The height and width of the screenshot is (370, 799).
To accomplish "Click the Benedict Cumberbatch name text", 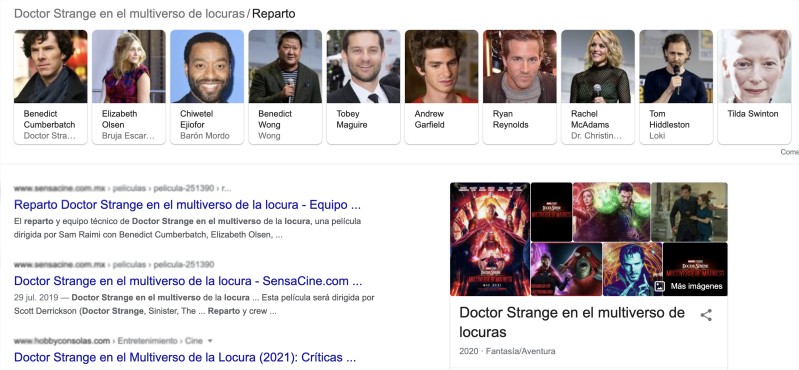I will click(49, 119).
